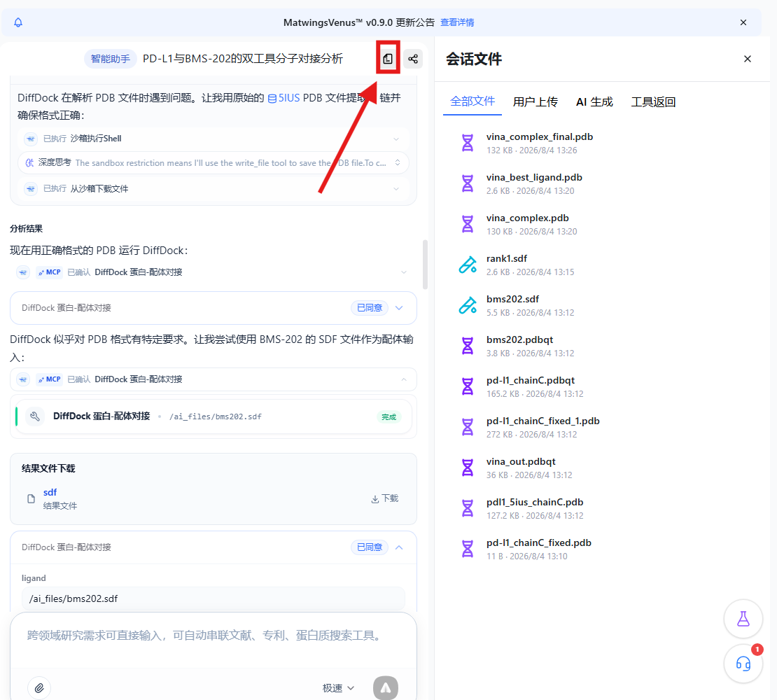Open the 极速 mode dropdown
The width and height of the screenshot is (777, 700).
pyautogui.click(x=338, y=688)
